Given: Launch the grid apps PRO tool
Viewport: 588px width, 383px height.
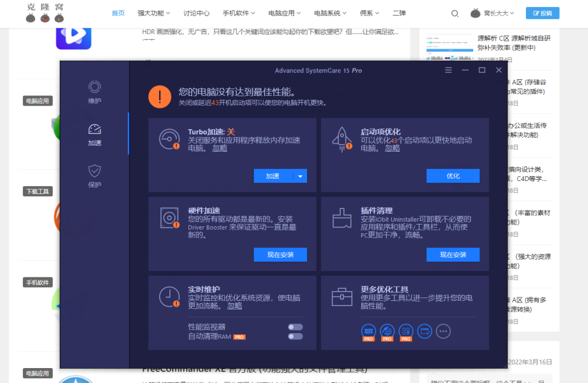Looking at the screenshot, I should coord(406,332).
